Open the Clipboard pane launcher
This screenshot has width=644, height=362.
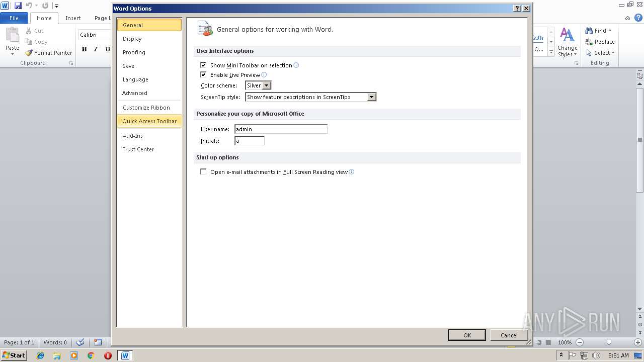point(71,63)
